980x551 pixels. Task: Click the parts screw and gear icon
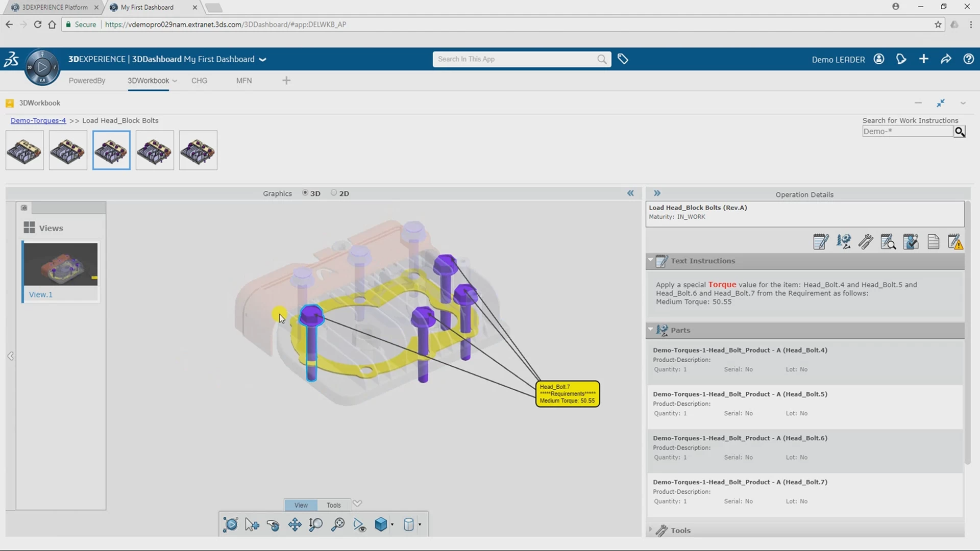click(843, 242)
